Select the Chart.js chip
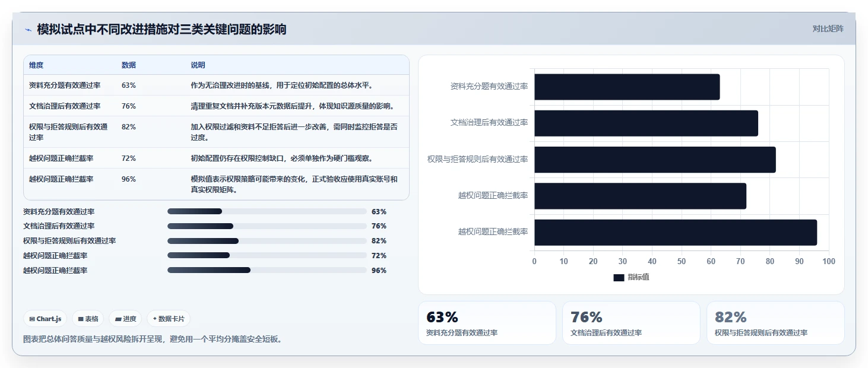 [x=46, y=319]
